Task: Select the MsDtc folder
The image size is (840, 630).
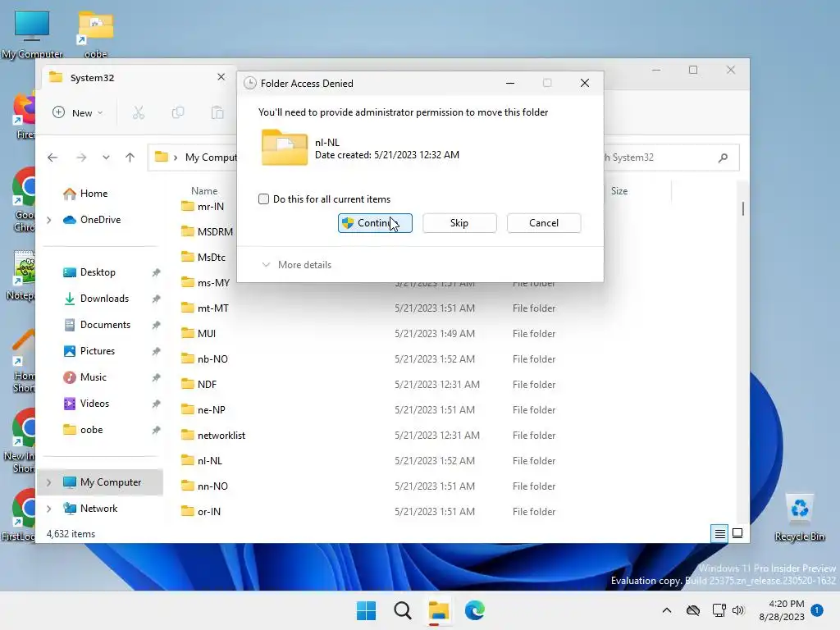Action: pyautogui.click(x=203, y=257)
